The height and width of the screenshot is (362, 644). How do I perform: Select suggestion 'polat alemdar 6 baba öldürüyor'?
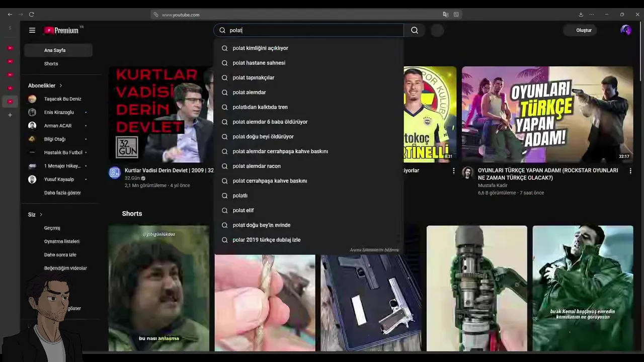tap(308, 122)
